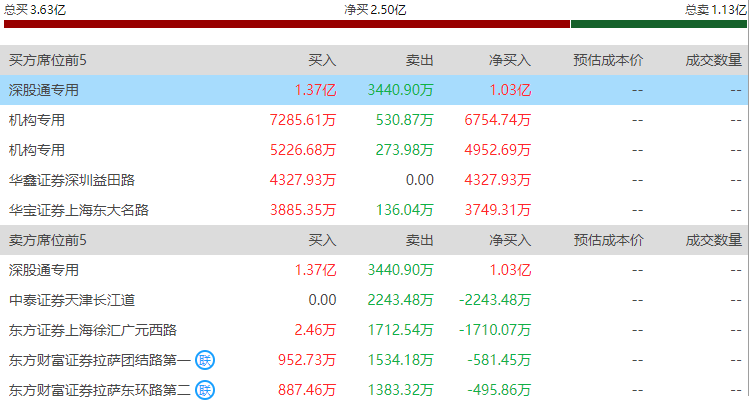Click the 887.46万 buy amount
The width and height of the screenshot is (749, 402).
click(x=307, y=390)
